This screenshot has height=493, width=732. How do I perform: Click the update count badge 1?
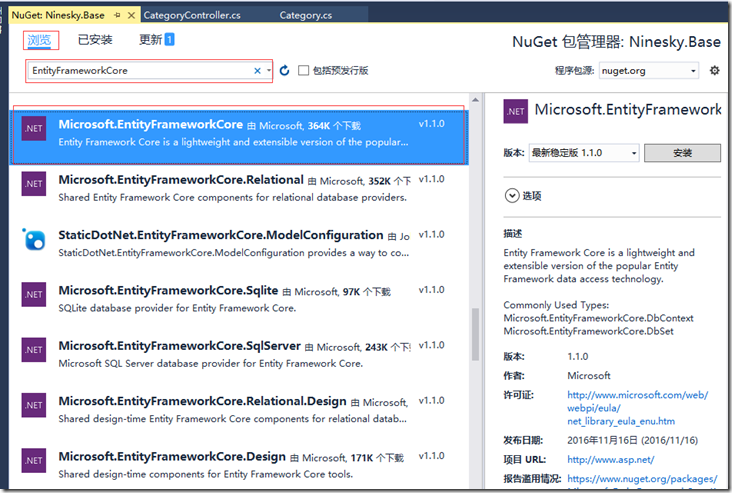click(170, 39)
